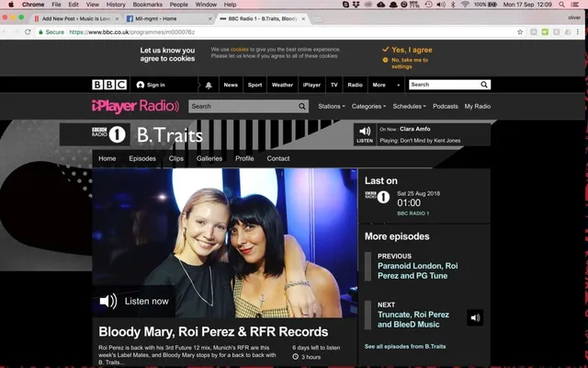
Task: Open the Podcasts link
Action: click(x=446, y=107)
